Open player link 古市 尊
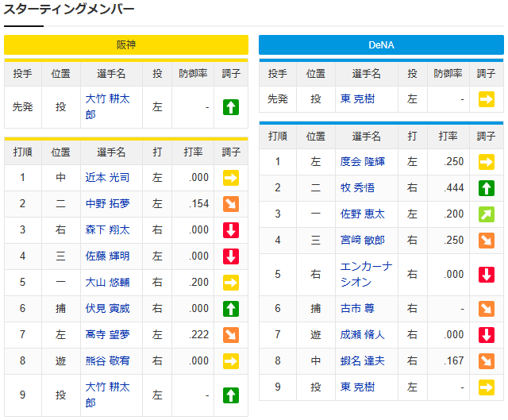Screen dimensions: 508x420 coord(357,309)
